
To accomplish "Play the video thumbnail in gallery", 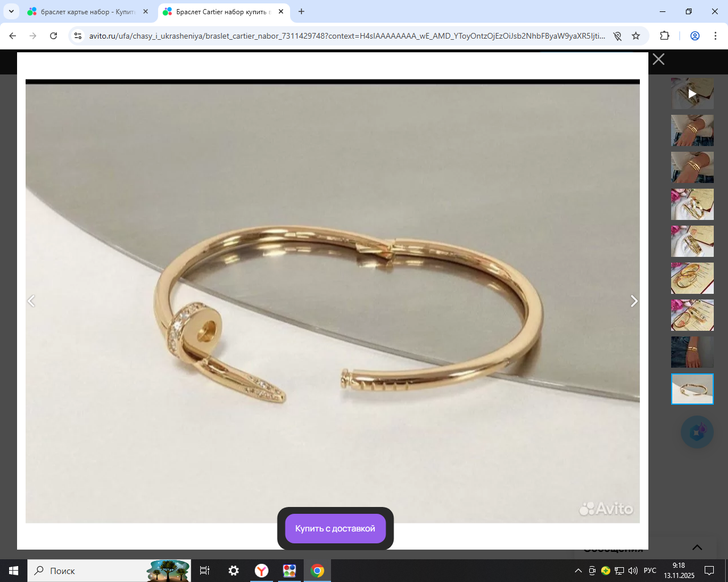I will 692,94.
